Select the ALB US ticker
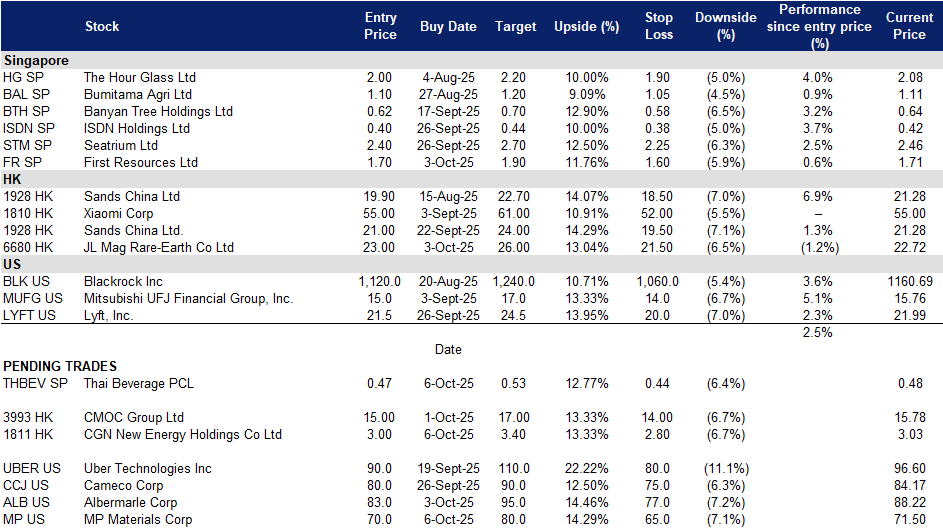This screenshot has width=943, height=528. click(x=26, y=502)
